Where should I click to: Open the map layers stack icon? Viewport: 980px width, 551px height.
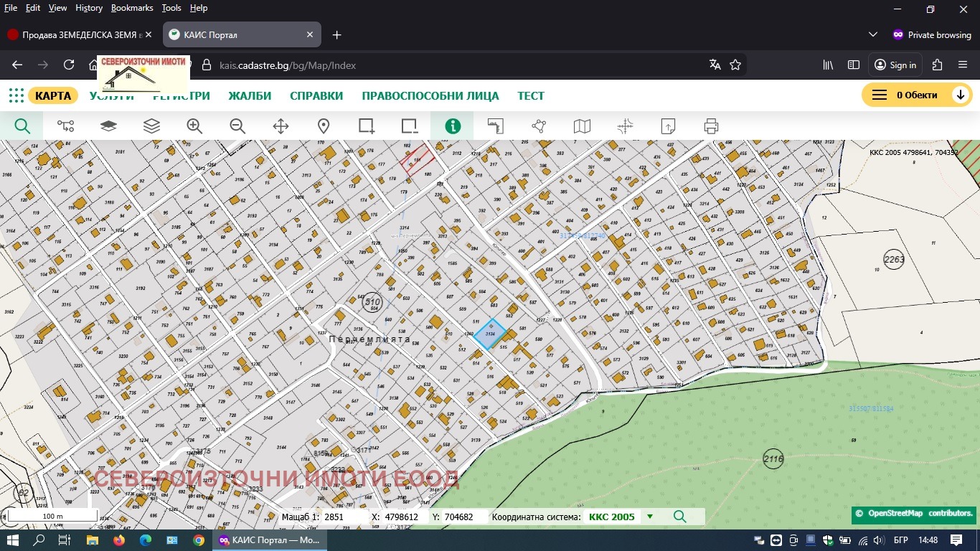tap(151, 126)
